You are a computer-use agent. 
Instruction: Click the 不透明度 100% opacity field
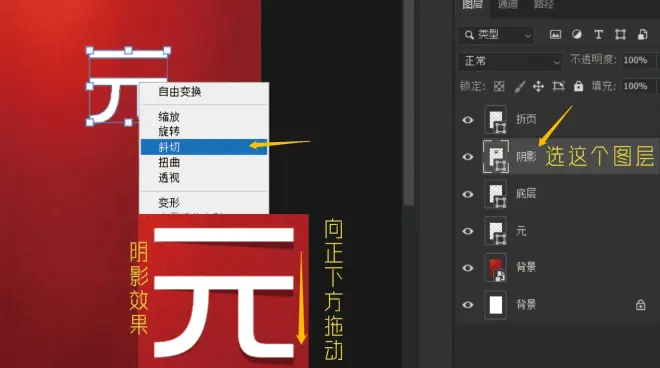639,60
